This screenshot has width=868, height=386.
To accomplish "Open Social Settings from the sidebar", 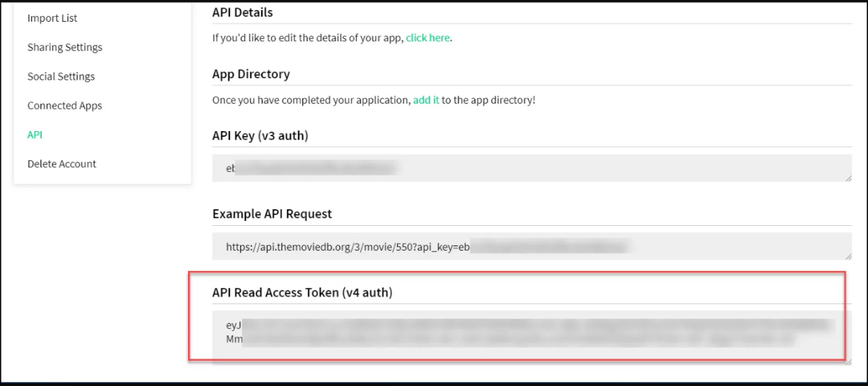I will (x=61, y=76).
